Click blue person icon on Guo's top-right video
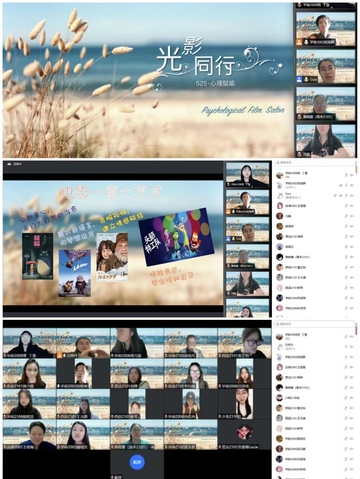Viewport: 360px width, 479px height. click(299, 79)
